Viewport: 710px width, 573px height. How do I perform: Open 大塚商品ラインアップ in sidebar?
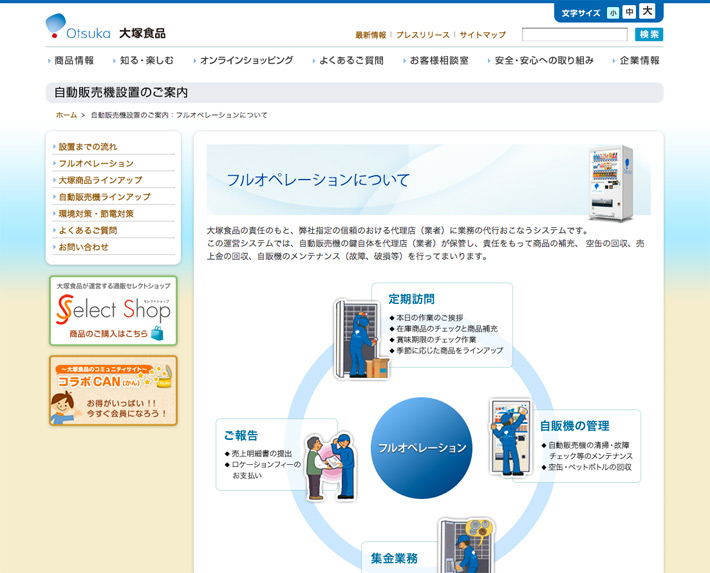[x=100, y=180]
